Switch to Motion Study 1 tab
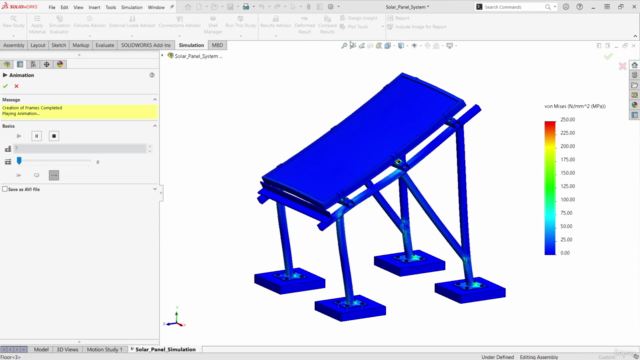This screenshot has width=640, height=360. (x=104, y=349)
